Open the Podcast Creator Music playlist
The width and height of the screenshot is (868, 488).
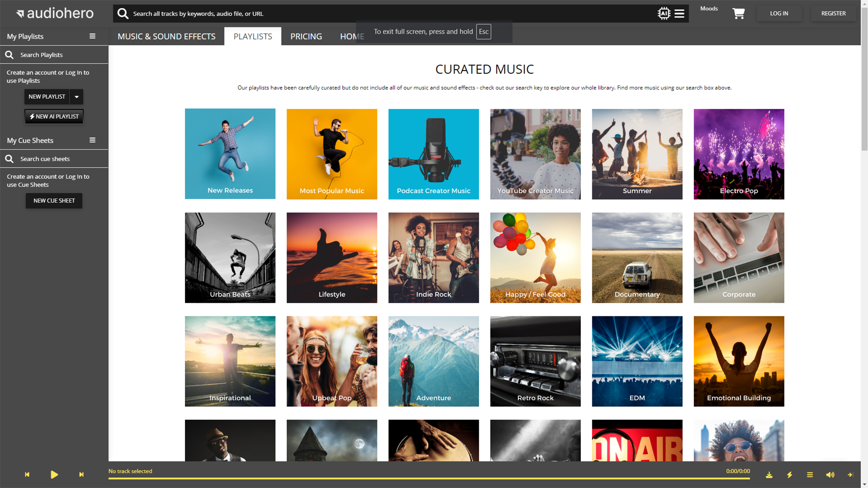433,154
